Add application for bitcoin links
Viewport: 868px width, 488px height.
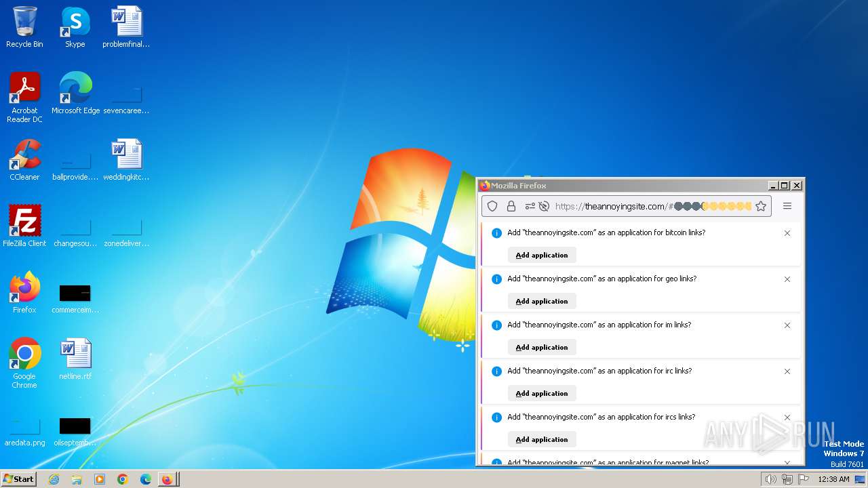click(542, 255)
